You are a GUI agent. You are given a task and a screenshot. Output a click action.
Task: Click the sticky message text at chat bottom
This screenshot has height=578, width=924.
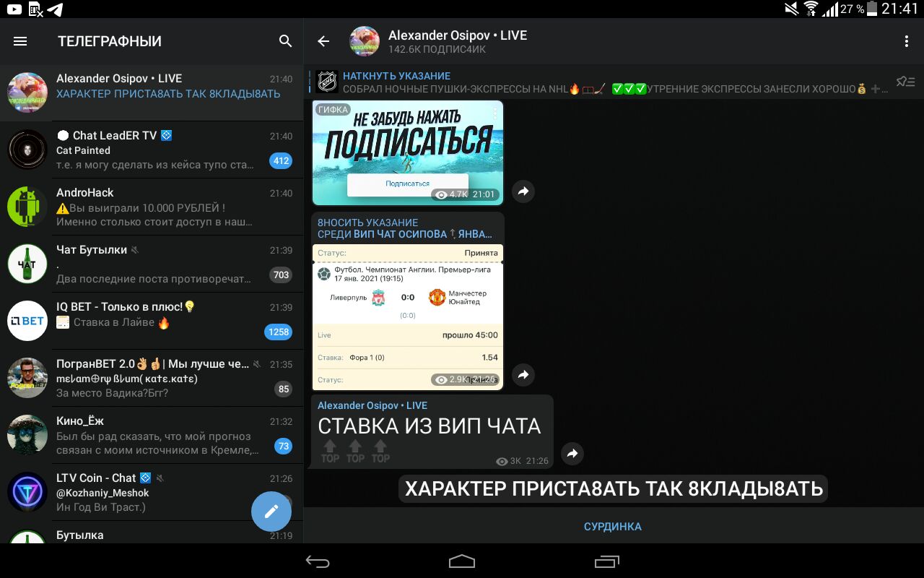[614, 488]
